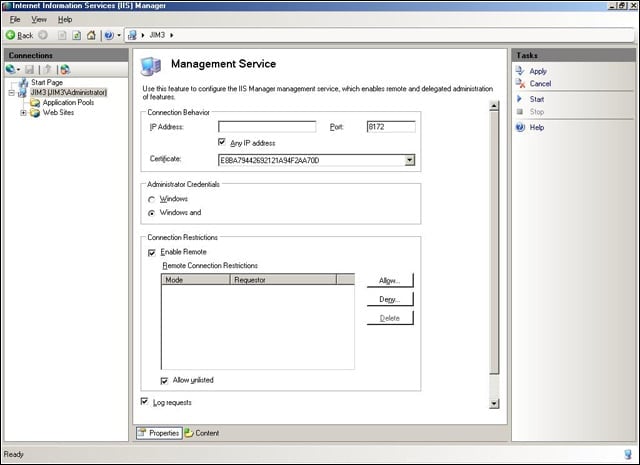This screenshot has width=640, height=465.
Task: Open the Certificate dropdown list
Action: click(410, 160)
